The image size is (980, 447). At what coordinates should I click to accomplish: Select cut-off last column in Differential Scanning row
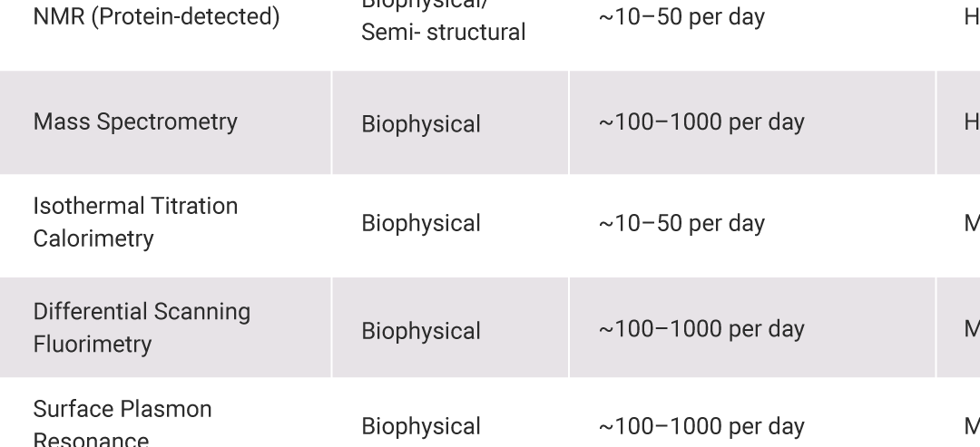click(972, 328)
